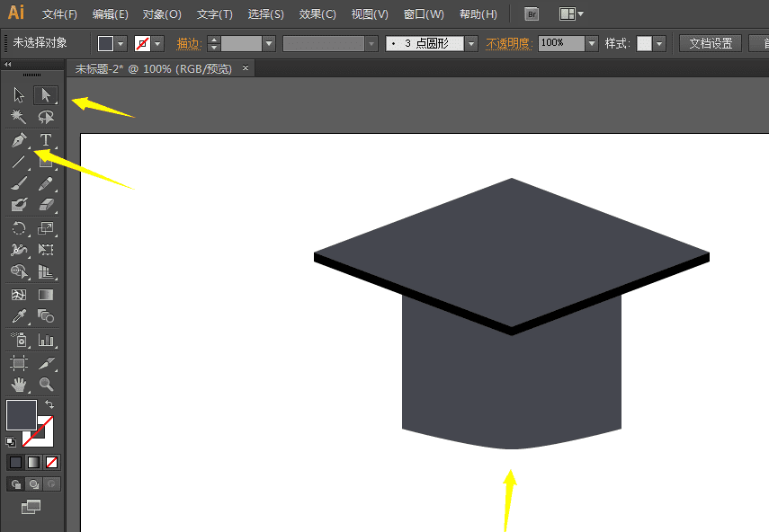The image size is (769, 532).
Task: Choose the Type tool
Action: [45, 140]
